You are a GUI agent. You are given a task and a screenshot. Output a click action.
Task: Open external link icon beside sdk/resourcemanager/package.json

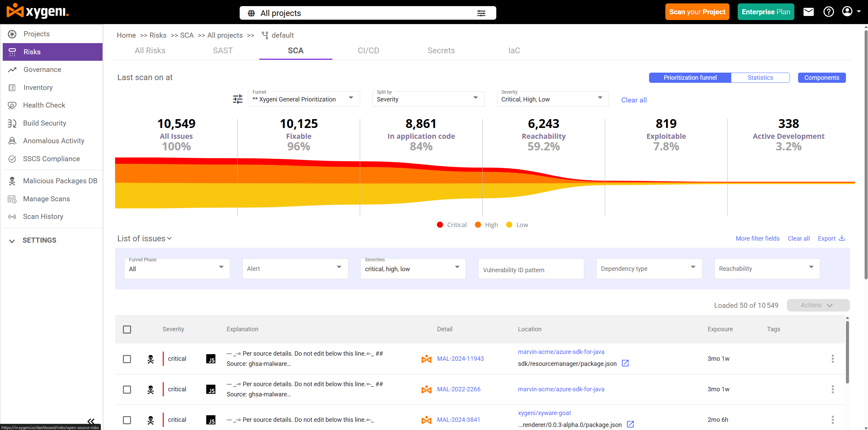click(x=625, y=363)
